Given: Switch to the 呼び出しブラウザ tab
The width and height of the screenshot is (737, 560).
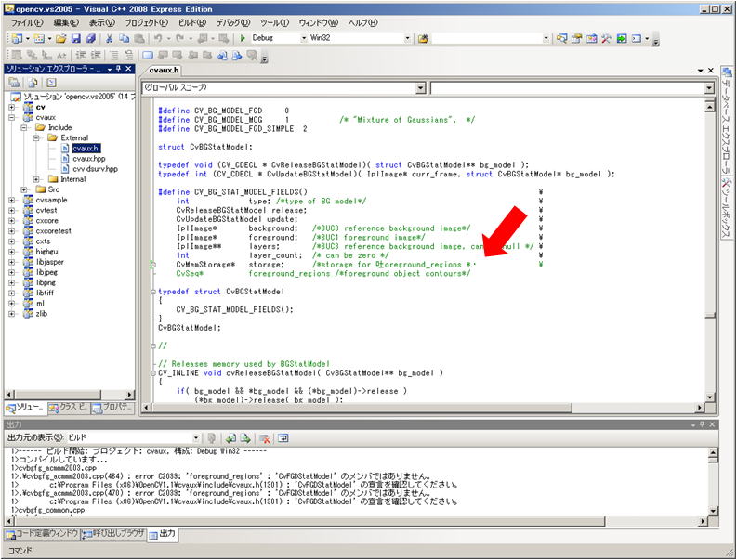Looking at the screenshot, I should tap(113, 534).
